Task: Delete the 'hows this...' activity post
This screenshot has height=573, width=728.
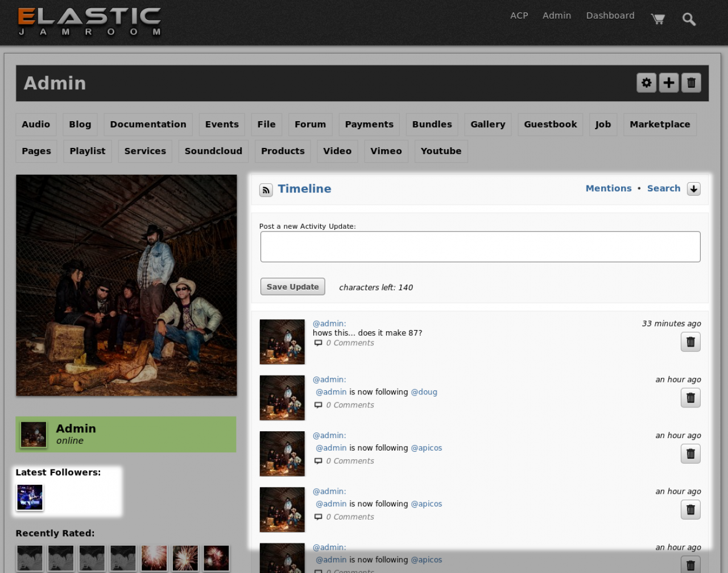Action: click(690, 342)
